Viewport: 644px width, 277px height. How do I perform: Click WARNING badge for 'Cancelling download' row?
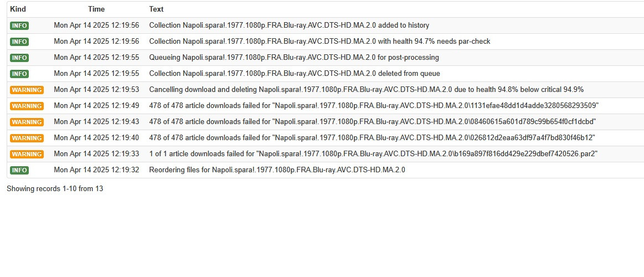[x=27, y=90]
